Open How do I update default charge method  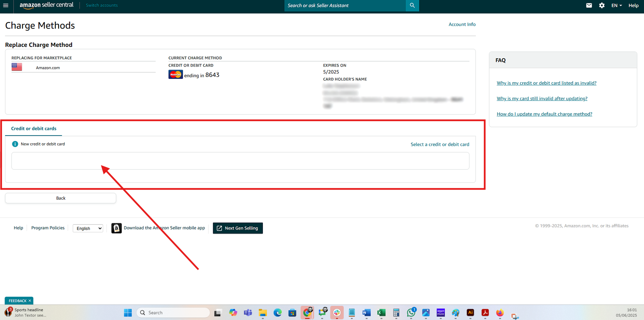click(x=544, y=114)
